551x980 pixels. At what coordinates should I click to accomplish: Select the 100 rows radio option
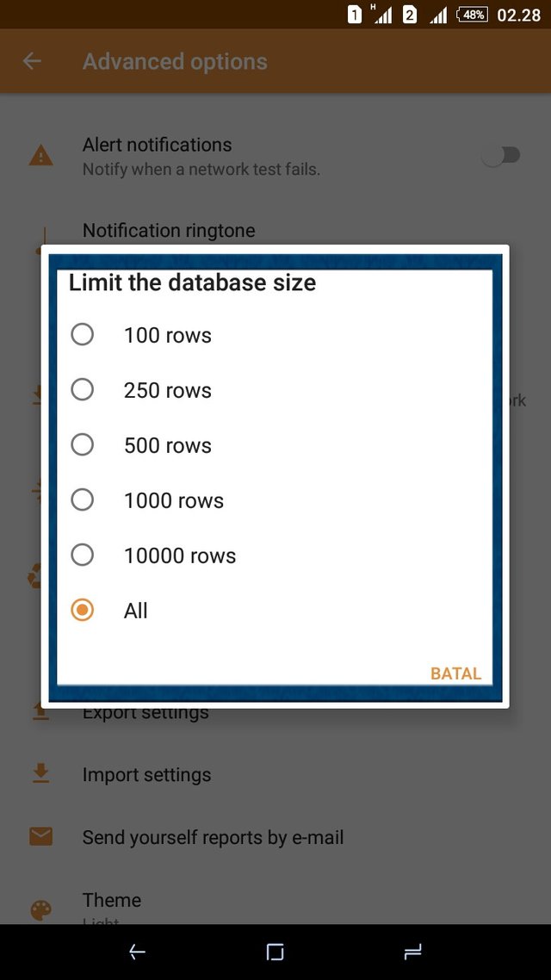click(x=83, y=335)
